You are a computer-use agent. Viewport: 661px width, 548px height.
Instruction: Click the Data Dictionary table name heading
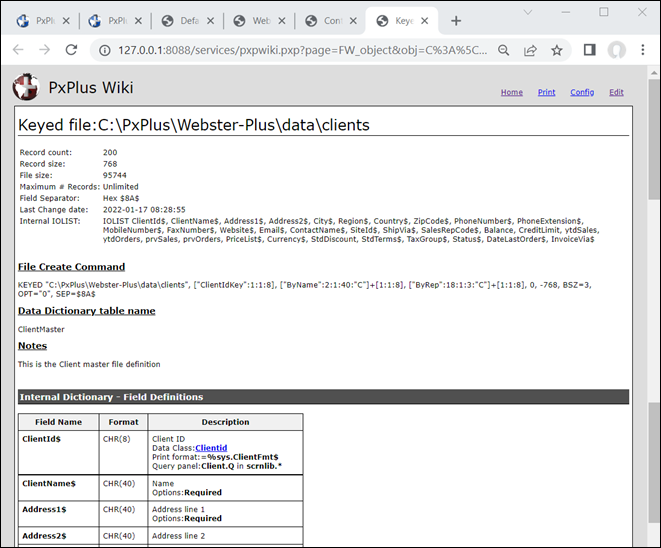[86, 311]
